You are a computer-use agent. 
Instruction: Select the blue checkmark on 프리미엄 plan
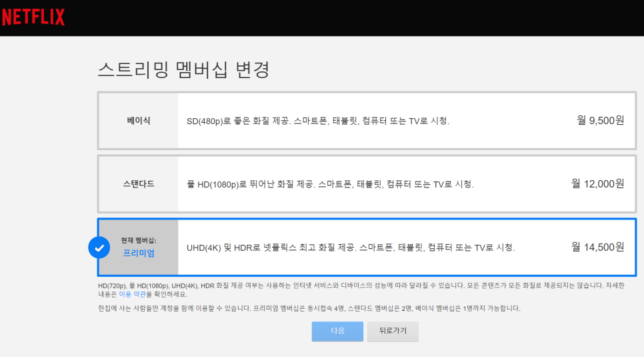99,248
